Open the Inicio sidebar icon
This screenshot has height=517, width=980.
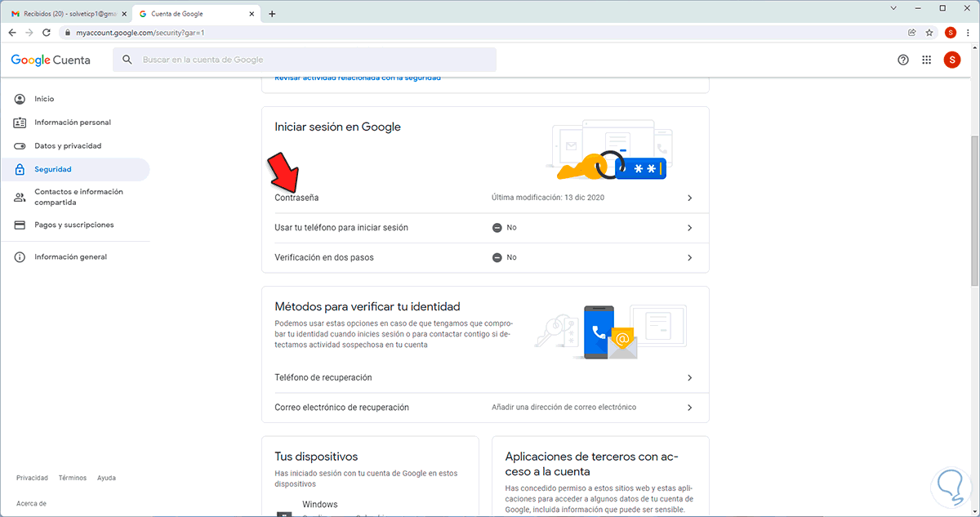[20, 99]
